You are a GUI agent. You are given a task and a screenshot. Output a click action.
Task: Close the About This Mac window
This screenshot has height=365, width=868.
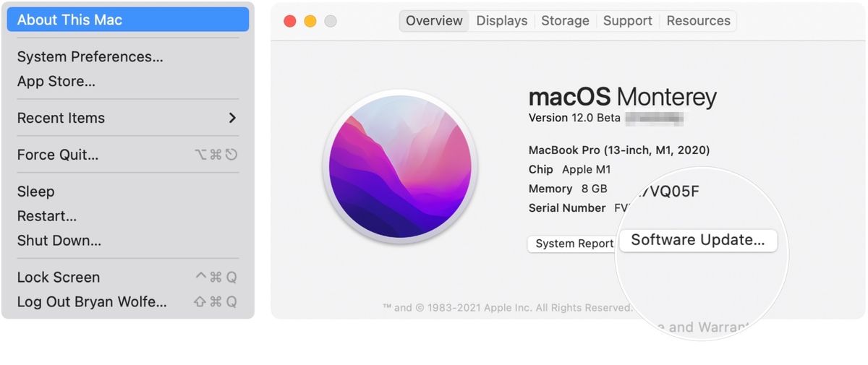(x=290, y=21)
